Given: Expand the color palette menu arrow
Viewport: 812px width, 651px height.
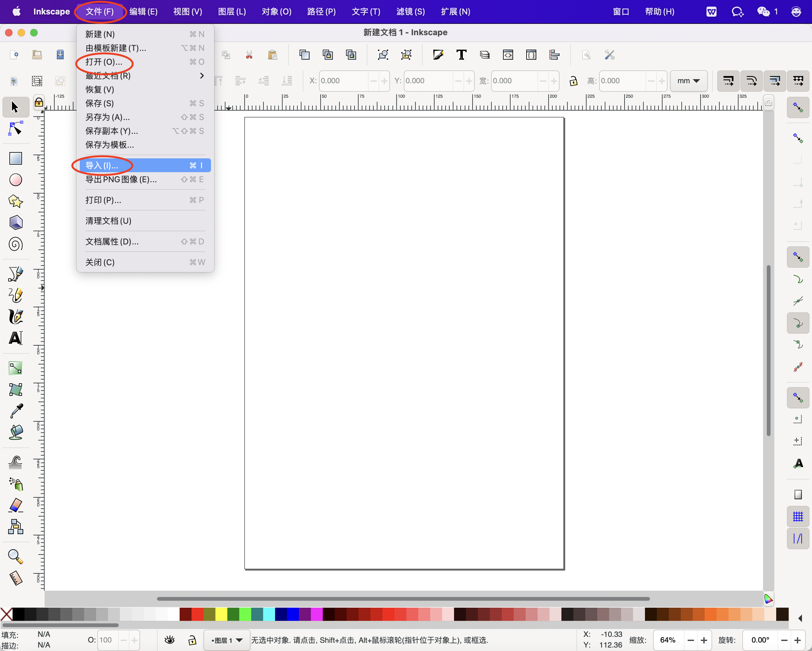Looking at the screenshot, I should coord(800,618).
